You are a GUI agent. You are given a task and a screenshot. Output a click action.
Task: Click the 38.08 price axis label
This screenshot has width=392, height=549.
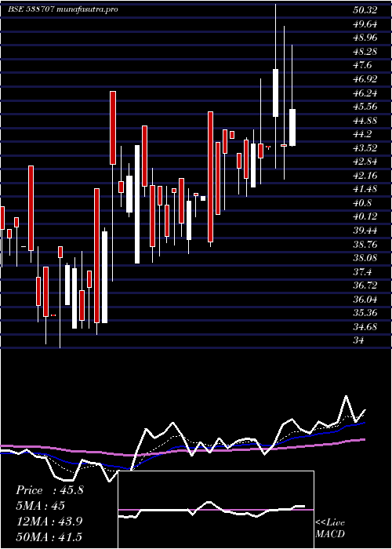tap(365, 258)
